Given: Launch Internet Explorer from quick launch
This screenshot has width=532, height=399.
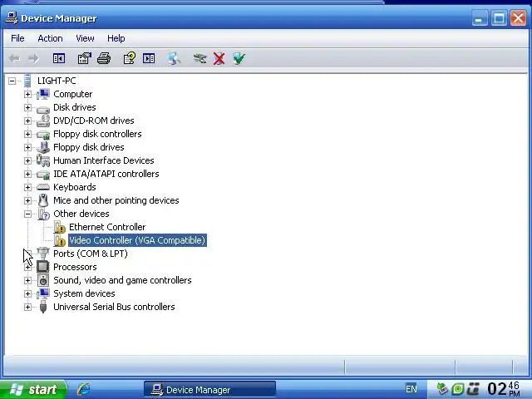Looking at the screenshot, I should 83,389.
